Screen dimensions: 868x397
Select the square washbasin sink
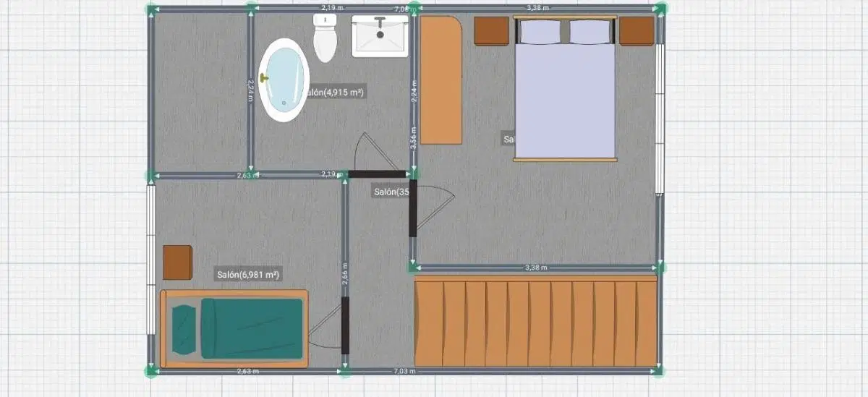(x=380, y=36)
